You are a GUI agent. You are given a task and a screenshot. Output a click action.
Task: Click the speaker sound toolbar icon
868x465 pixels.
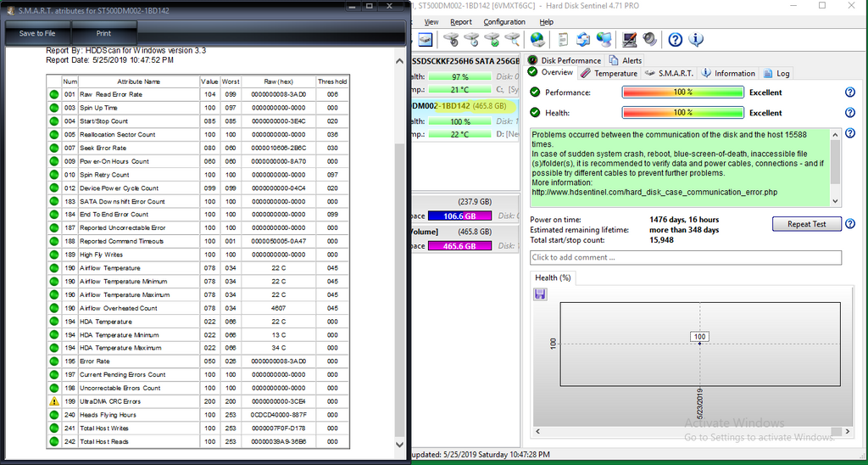649,40
